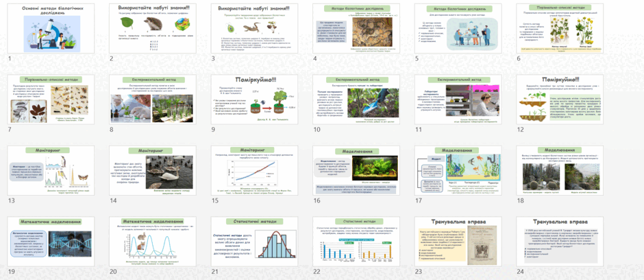Image resolution: width=644 pixels, height=280 pixels.
Task: Select slide 15 with rising line chart
Action: [x=254, y=170]
